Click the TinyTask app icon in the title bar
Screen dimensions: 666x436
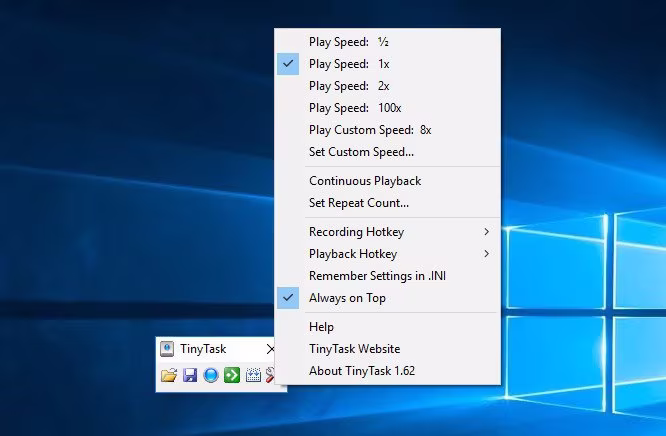point(167,349)
